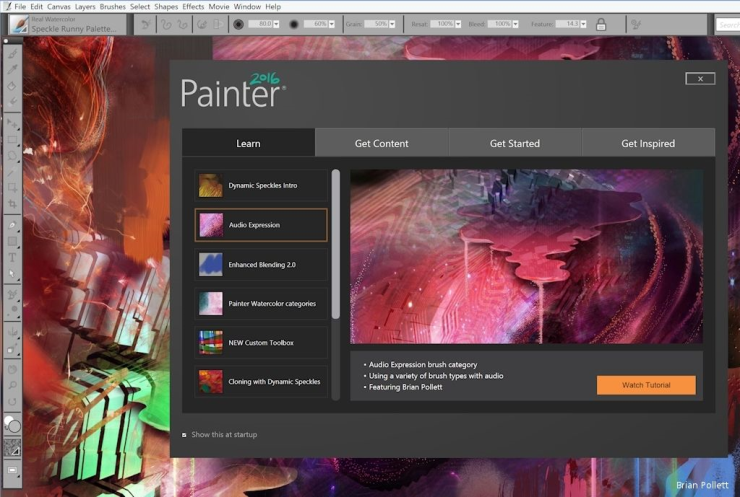Select the Dropper tool
The image size is (740, 497).
pyautogui.click(x=13, y=70)
